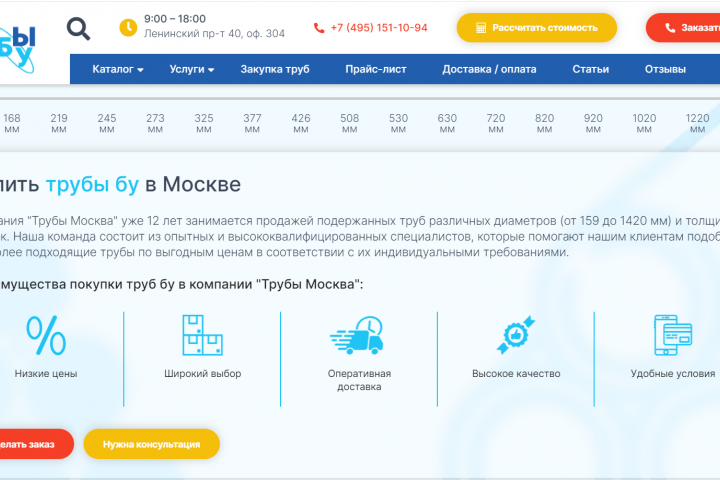Click the red Заказать call button
Viewport: 720px width, 480px height.
683,28
